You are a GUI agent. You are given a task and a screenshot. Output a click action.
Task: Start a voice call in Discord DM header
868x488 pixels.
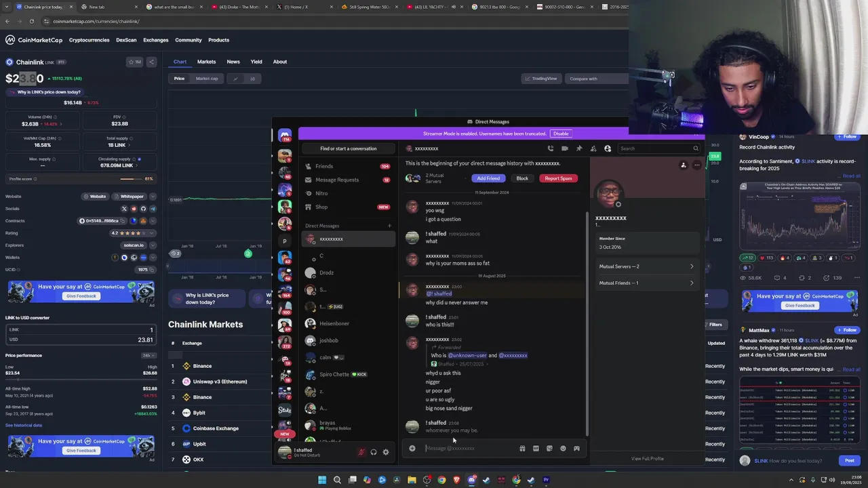coord(550,148)
